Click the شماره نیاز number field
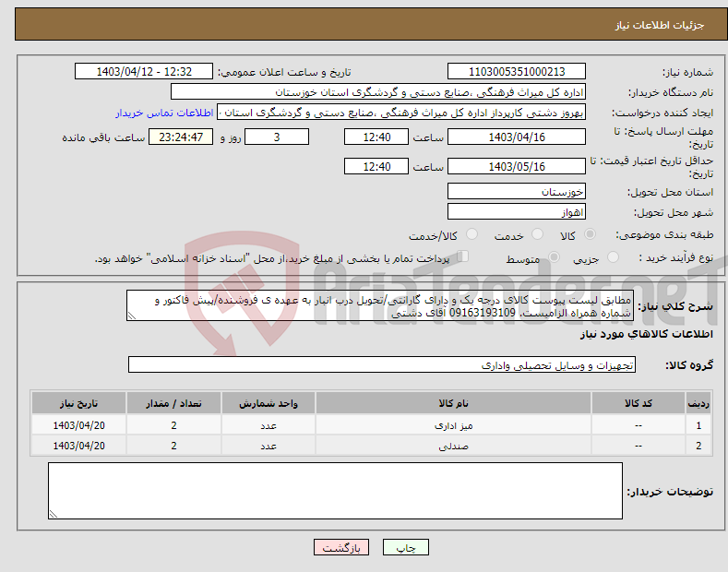 (517, 72)
